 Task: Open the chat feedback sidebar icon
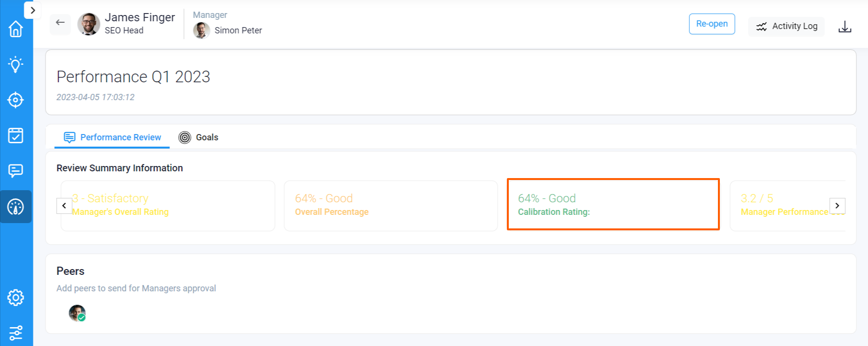tap(15, 171)
